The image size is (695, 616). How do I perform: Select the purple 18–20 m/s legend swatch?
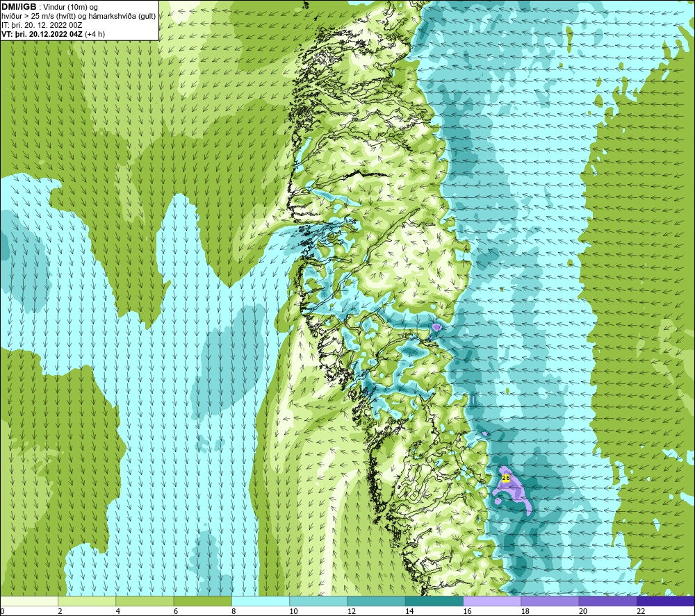coord(550,601)
